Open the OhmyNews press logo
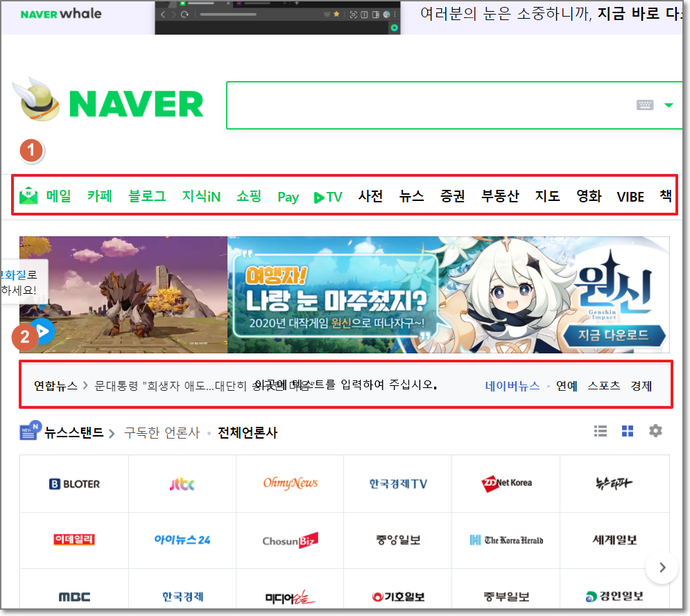This screenshot has width=690, height=616. 290,483
